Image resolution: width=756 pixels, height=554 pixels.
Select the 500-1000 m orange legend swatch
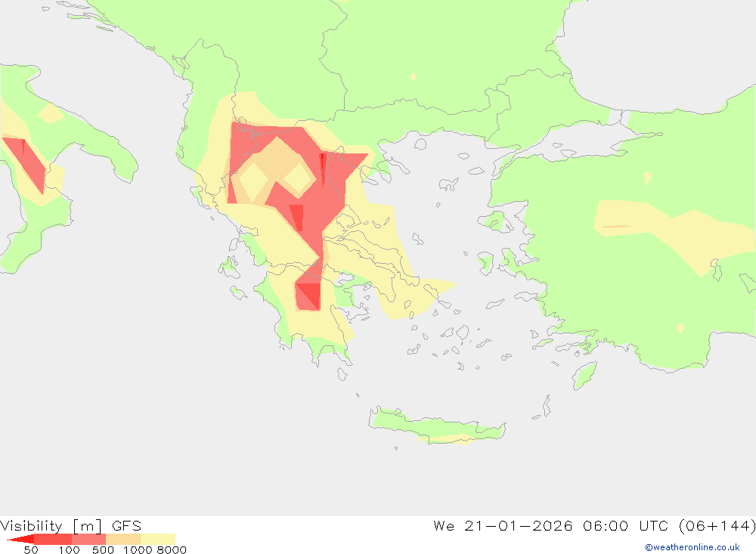(x=123, y=539)
